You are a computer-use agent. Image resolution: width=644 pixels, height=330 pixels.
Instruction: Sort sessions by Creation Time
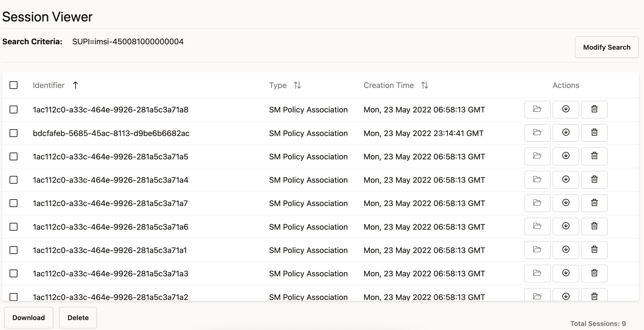[x=425, y=85]
